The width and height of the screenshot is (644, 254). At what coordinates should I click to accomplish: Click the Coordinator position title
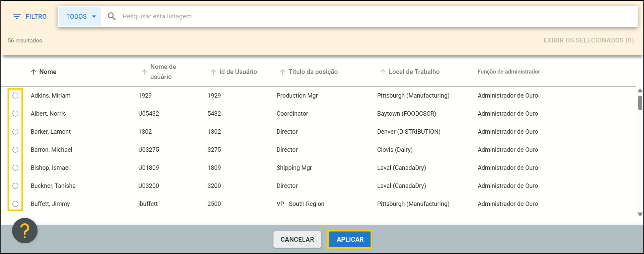click(292, 114)
